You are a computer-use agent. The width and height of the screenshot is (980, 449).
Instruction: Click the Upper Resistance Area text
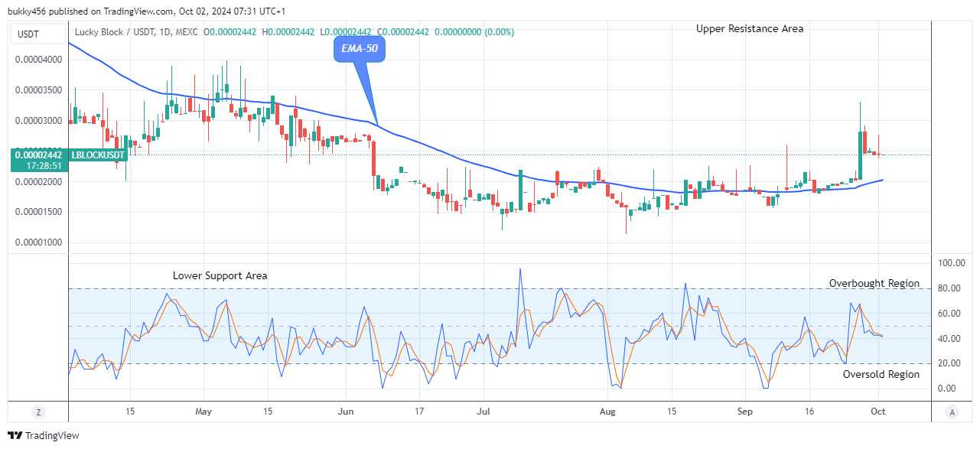(x=750, y=28)
